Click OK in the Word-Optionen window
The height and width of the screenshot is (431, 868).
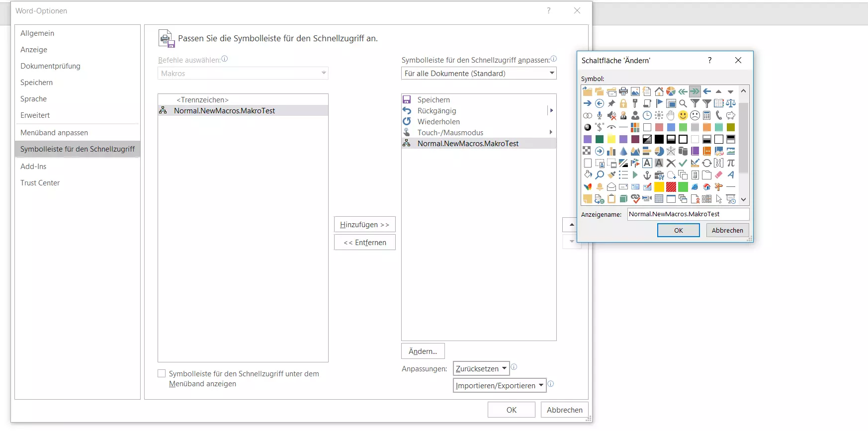(x=512, y=410)
